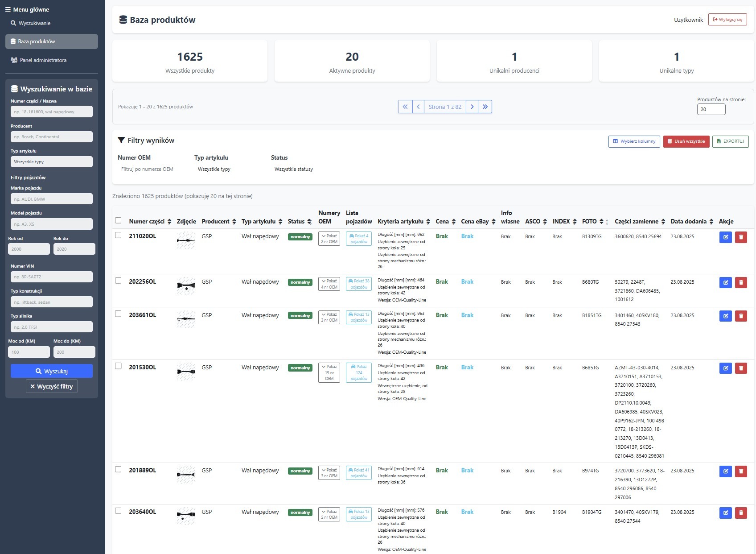Open the Status filter Wszystkie statusy dropdown
756x554 pixels.
click(x=294, y=170)
